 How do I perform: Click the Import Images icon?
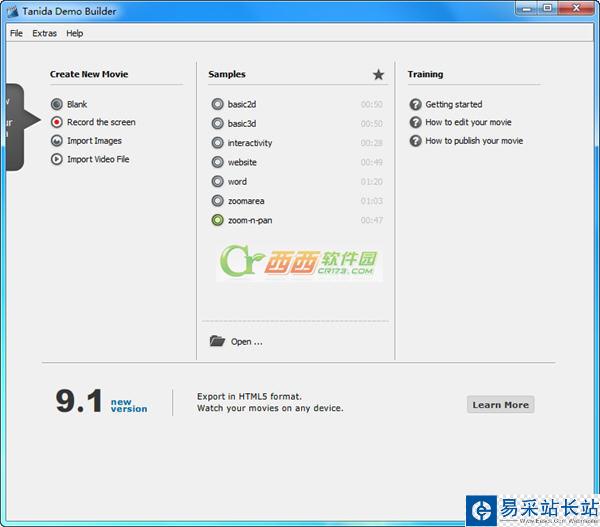pos(57,141)
